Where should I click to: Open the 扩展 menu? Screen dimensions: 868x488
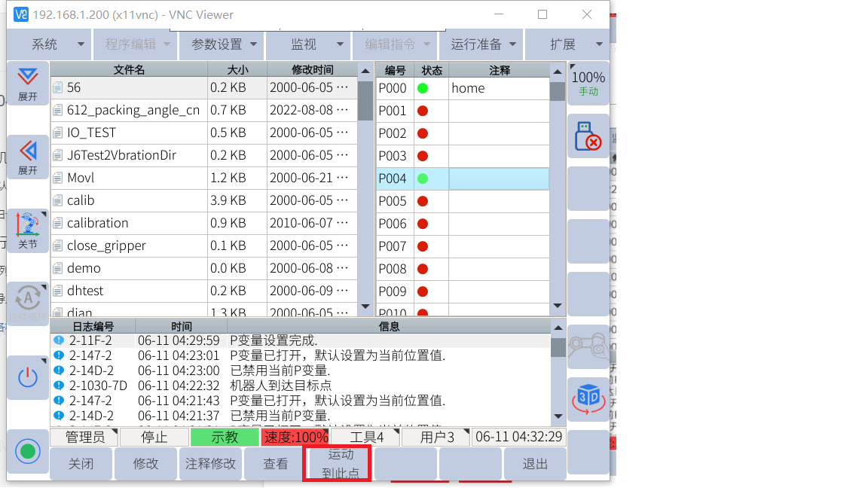pos(567,44)
